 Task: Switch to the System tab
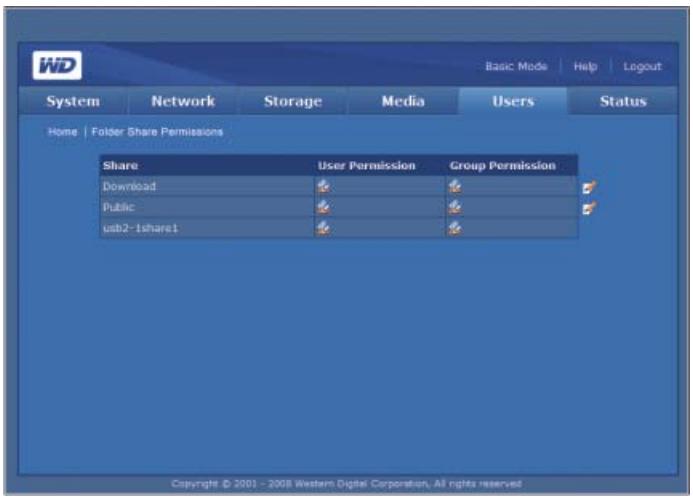tap(73, 101)
